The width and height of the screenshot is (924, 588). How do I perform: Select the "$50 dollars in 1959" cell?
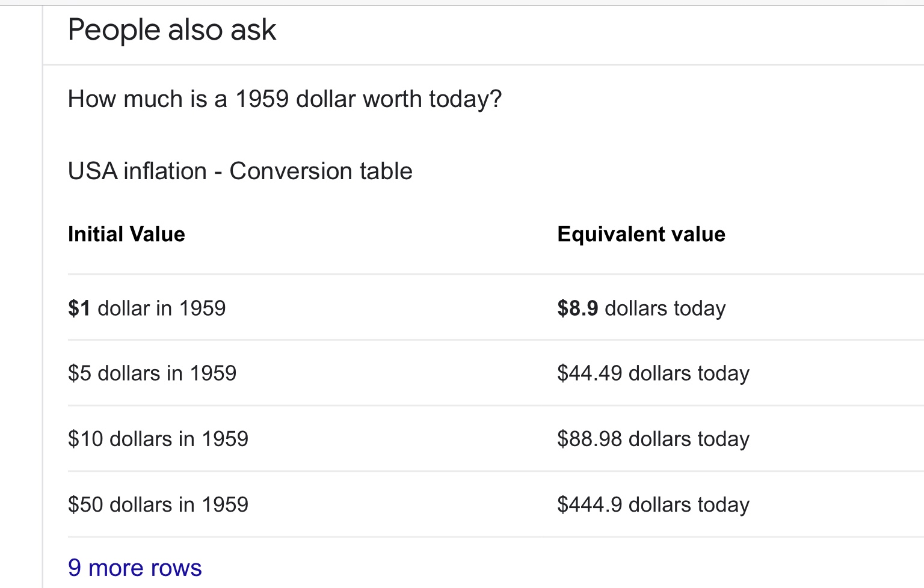pyautogui.click(x=158, y=504)
